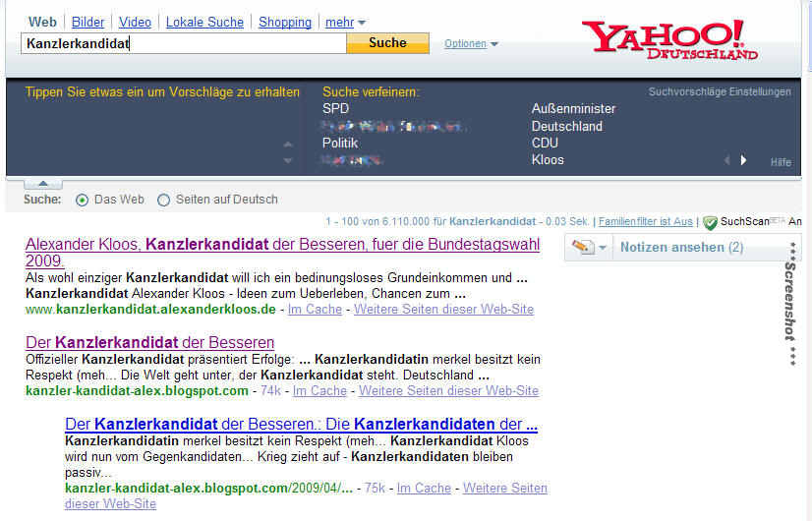
Task: Open the Hilfe link in suggestions panel
Action: (781, 162)
